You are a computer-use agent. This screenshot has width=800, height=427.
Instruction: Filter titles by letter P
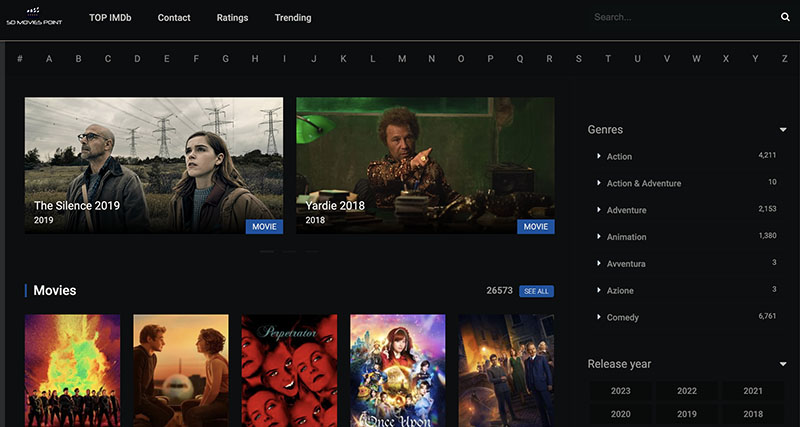click(490, 59)
